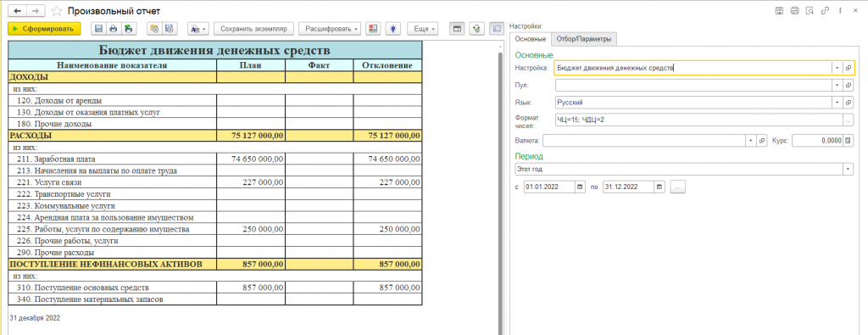The image size is (868, 335).
Task: Toggle the settings panel visibility icon
Action: 497,28
